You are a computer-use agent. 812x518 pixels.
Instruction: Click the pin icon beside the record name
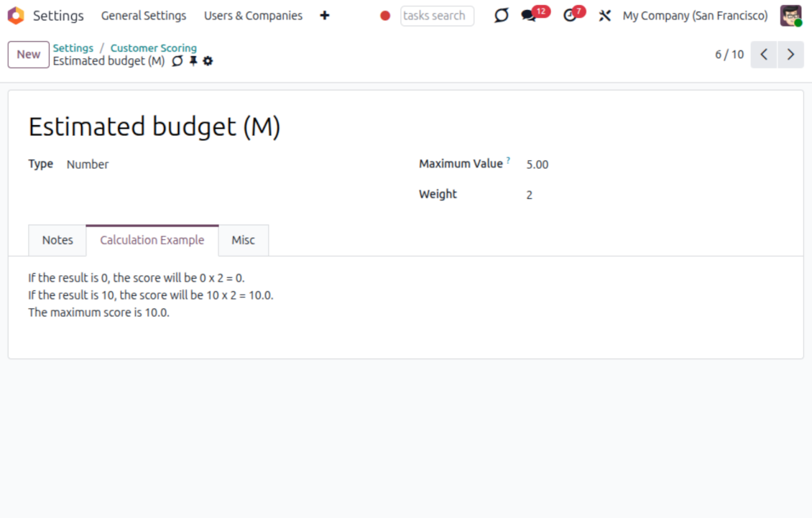click(193, 61)
